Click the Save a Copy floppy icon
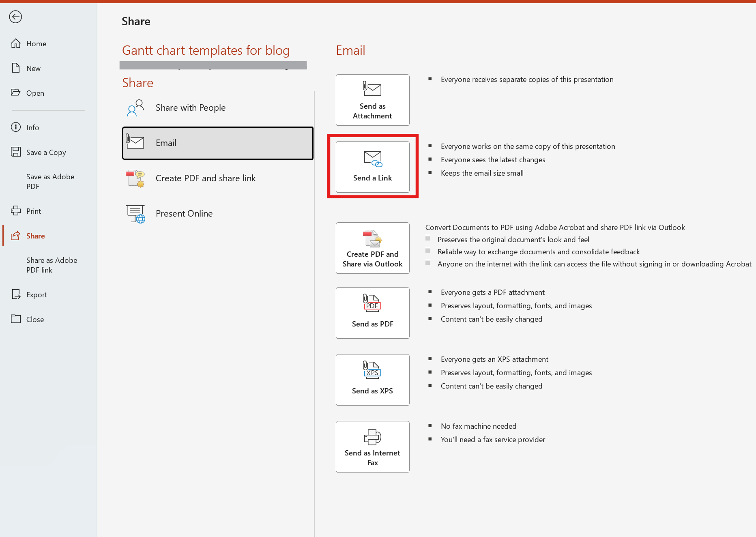The image size is (756, 537). coord(16,152)
